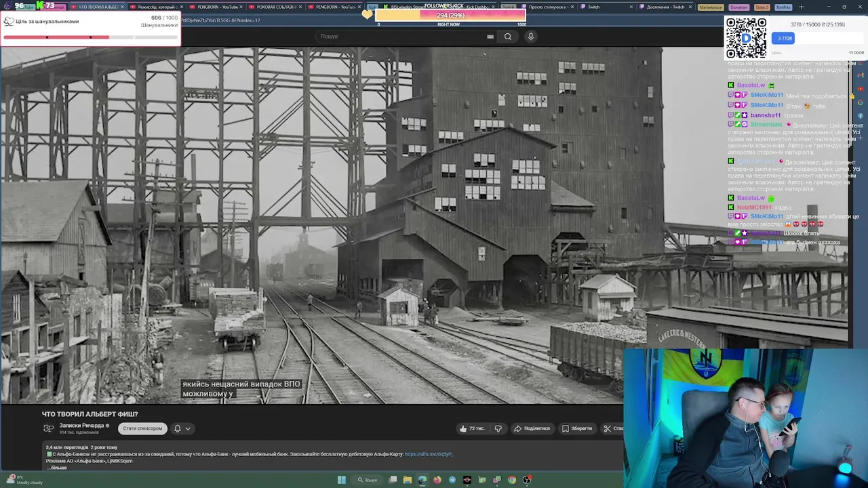This screenshot has width=868, height=488.
Task: Open the Netflix bookmark
Action: tap(783, 7)
